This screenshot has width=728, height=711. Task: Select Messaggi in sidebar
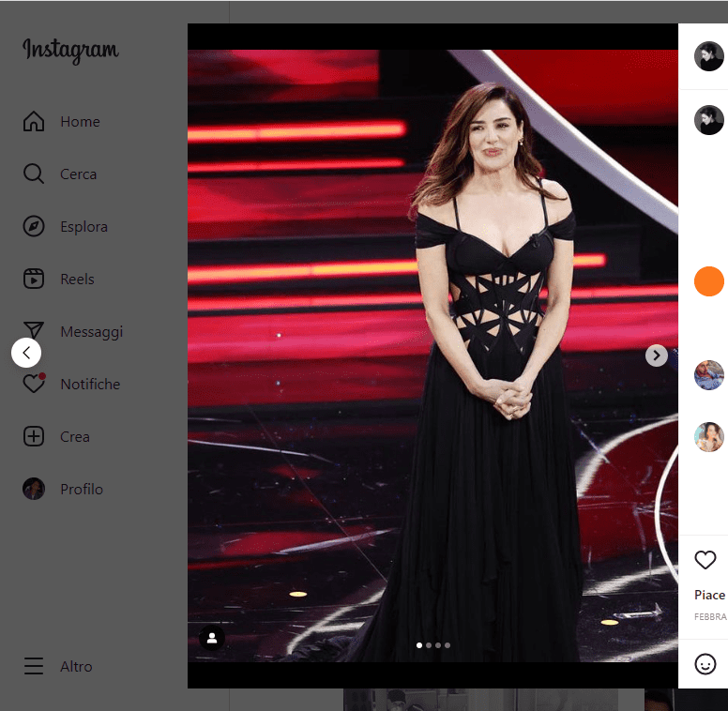click(92, 332)
